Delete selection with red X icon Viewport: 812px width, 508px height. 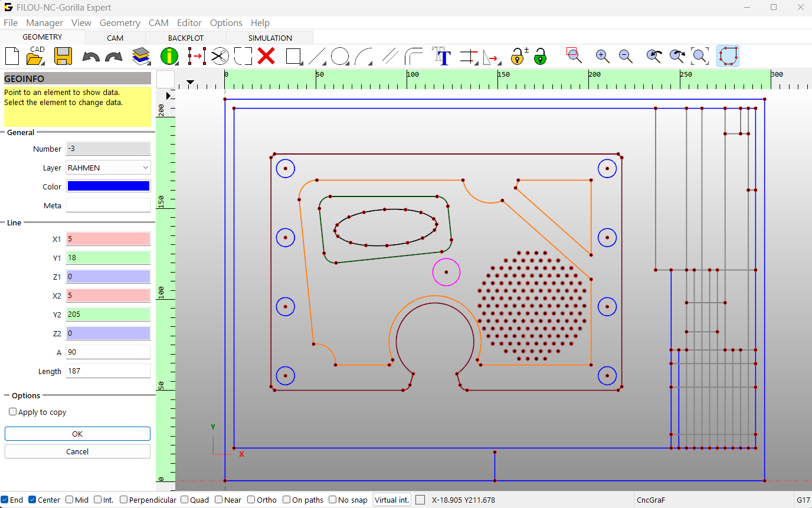point(267,57)
